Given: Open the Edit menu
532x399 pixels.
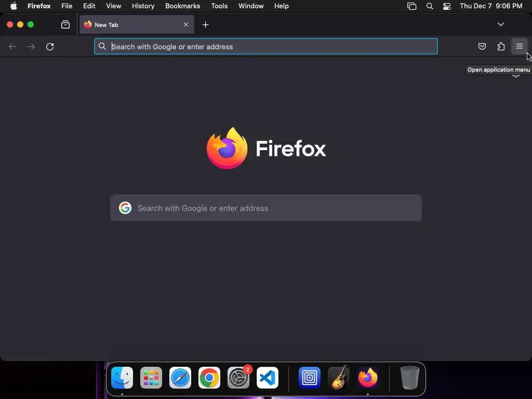Looking at the screenshot, I should (x=89, y=6).
